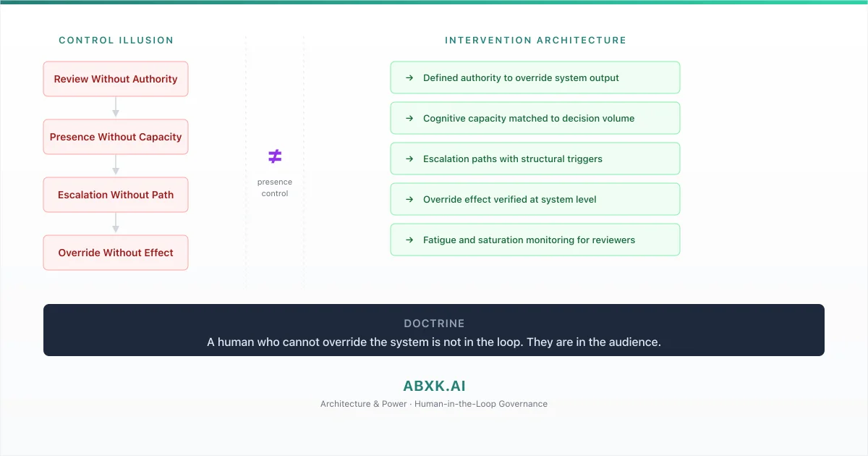Image resolution: width=868 pixels, height=456 pixels.
Task: Open the ABXK.AI link
Action: click(434, 386)
